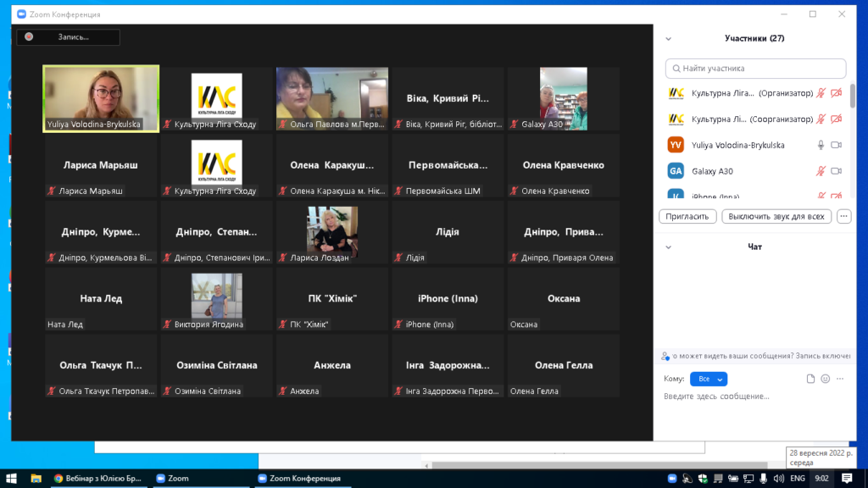
Task: Collapse the Участники panel chevron
Action: click(x=669, y=39)
